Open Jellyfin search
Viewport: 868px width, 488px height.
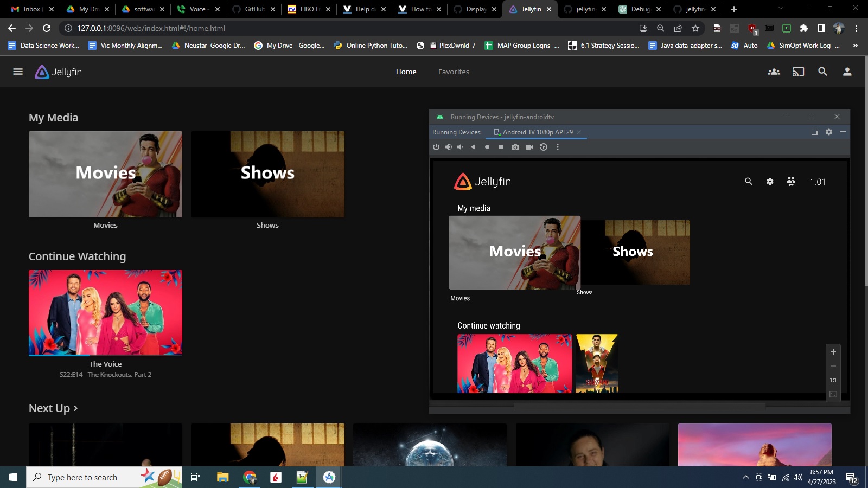(822, 71)
